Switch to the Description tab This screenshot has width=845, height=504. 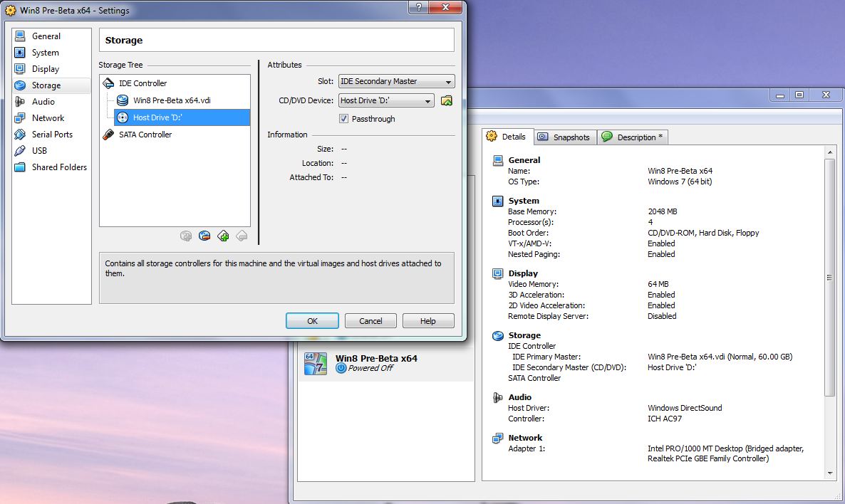tap(632, 137)
